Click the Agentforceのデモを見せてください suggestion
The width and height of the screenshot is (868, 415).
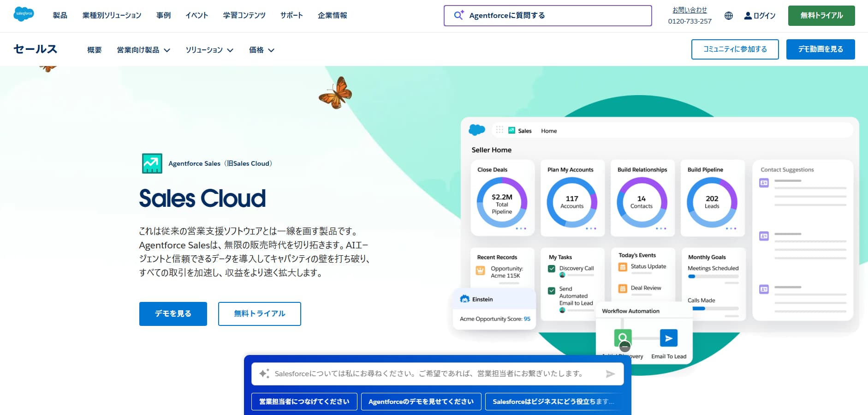coord(421,402)
